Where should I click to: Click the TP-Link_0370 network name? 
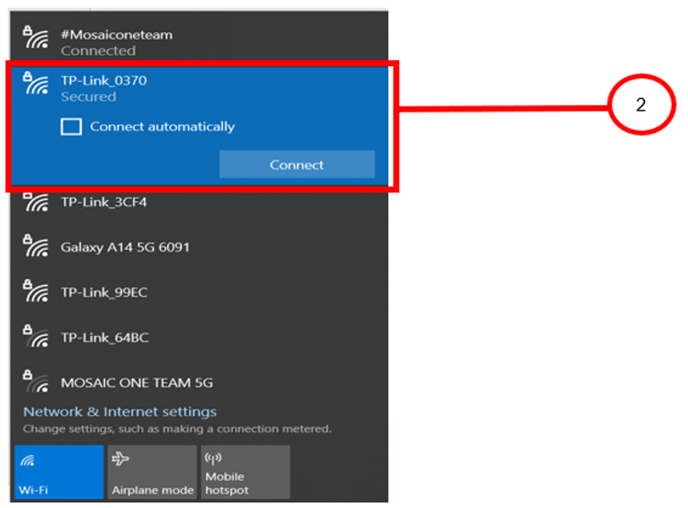coord(104,80)
